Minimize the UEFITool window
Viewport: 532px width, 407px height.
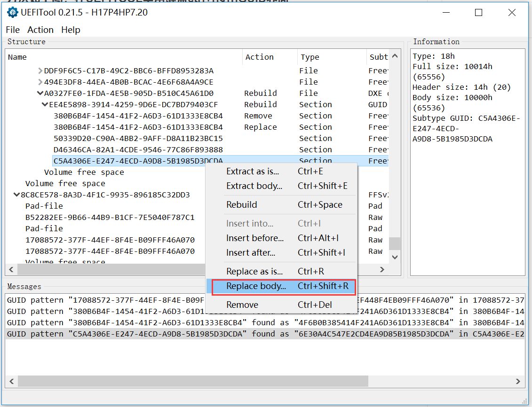[x=446, y=13]
